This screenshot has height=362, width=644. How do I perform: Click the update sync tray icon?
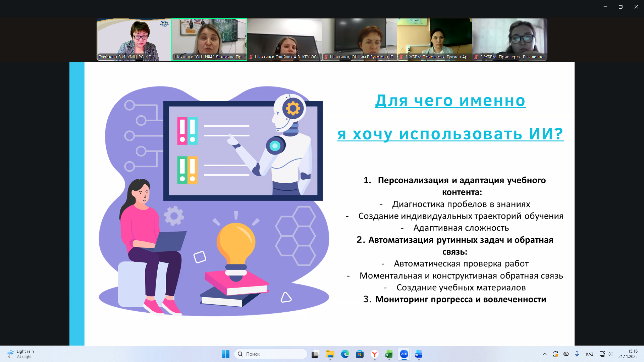[x=555, y=354]
